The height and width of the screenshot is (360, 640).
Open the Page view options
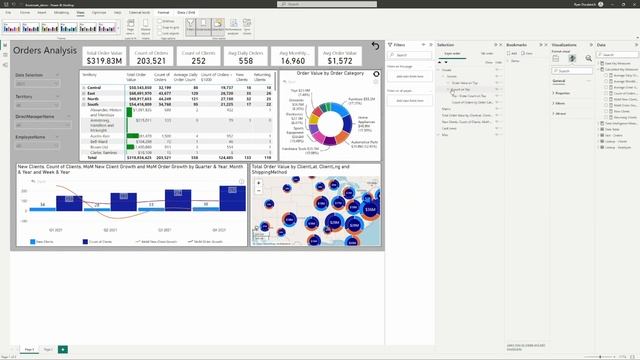(131, 27)
